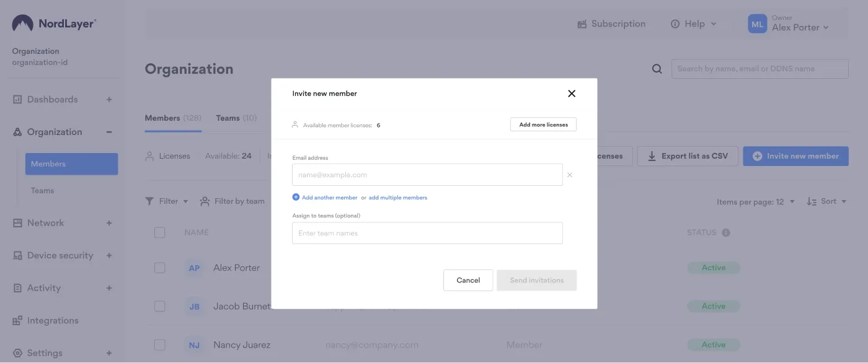Focus the Email address input field
The image size is (868, 363).
pos(427,175)
